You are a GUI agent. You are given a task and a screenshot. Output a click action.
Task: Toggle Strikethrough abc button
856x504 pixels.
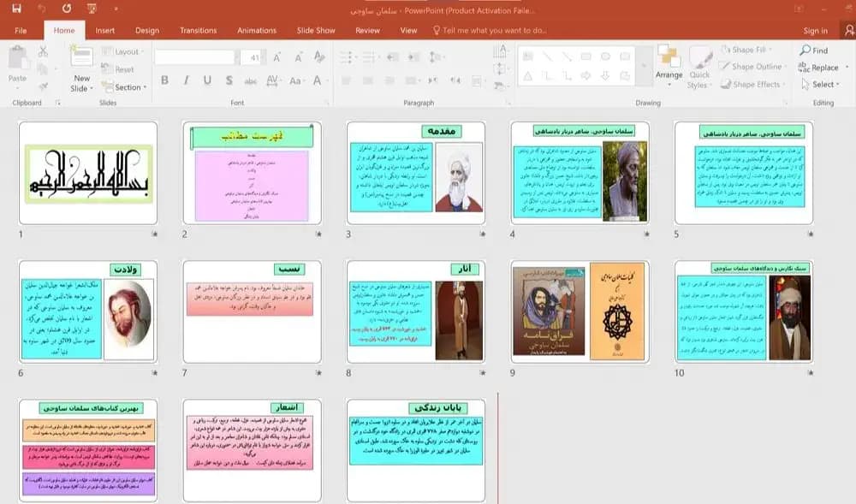coord(251,81)
